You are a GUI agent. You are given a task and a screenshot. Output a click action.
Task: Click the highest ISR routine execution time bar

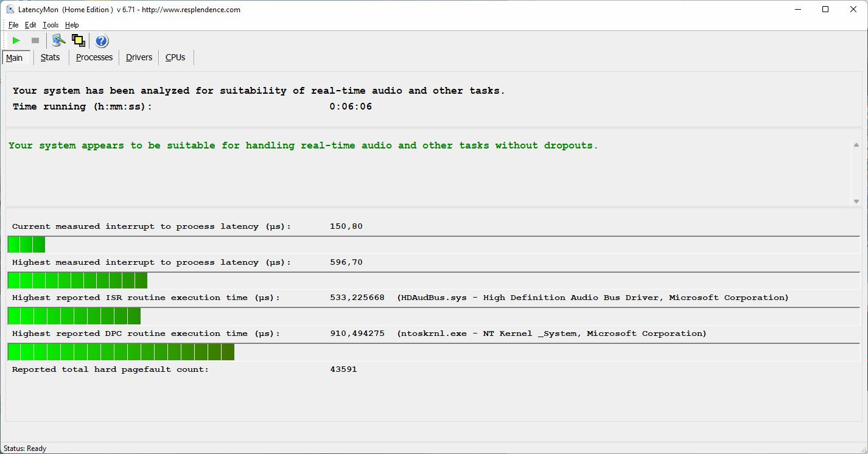click(433, 316)
